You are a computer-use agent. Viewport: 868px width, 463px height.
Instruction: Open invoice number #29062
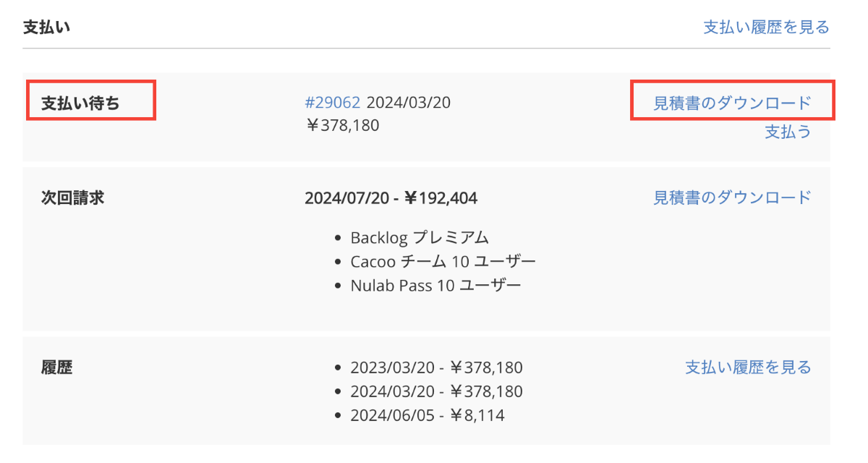click(332, 103)
